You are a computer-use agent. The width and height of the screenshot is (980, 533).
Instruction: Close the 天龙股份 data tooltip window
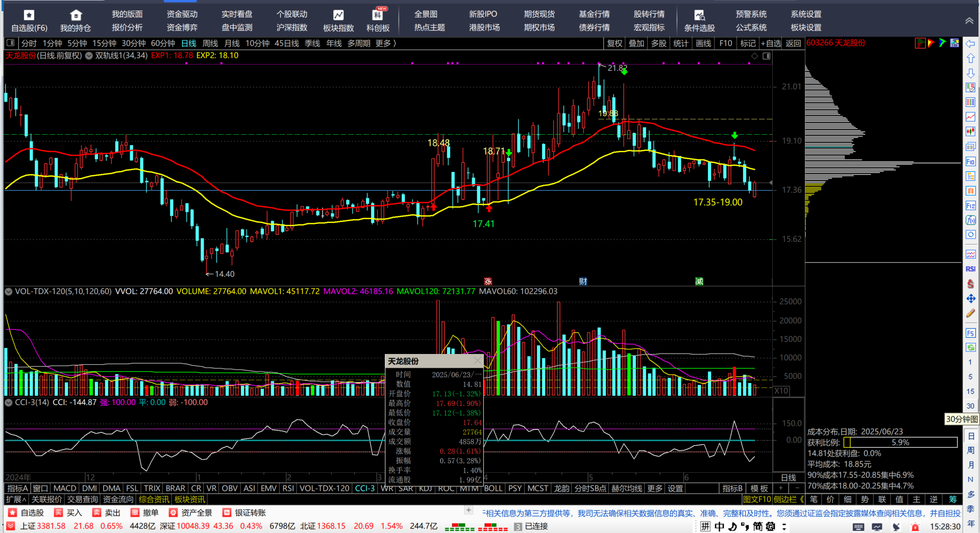[477, 361]
